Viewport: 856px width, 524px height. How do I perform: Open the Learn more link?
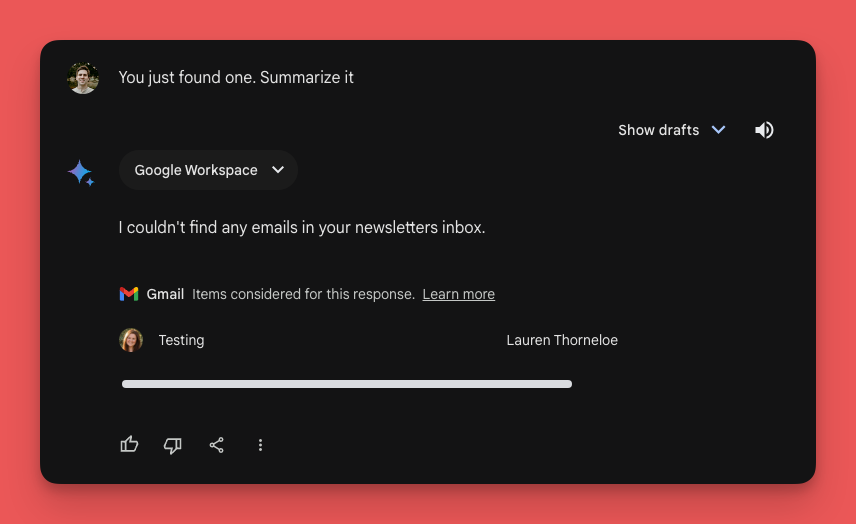coord(459,294)
